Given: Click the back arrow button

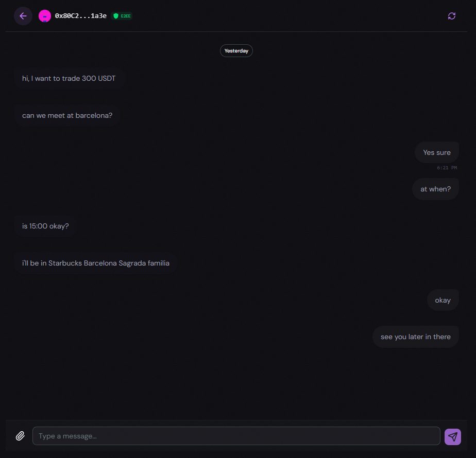Looking at the screenshot, I should (23, 16).
